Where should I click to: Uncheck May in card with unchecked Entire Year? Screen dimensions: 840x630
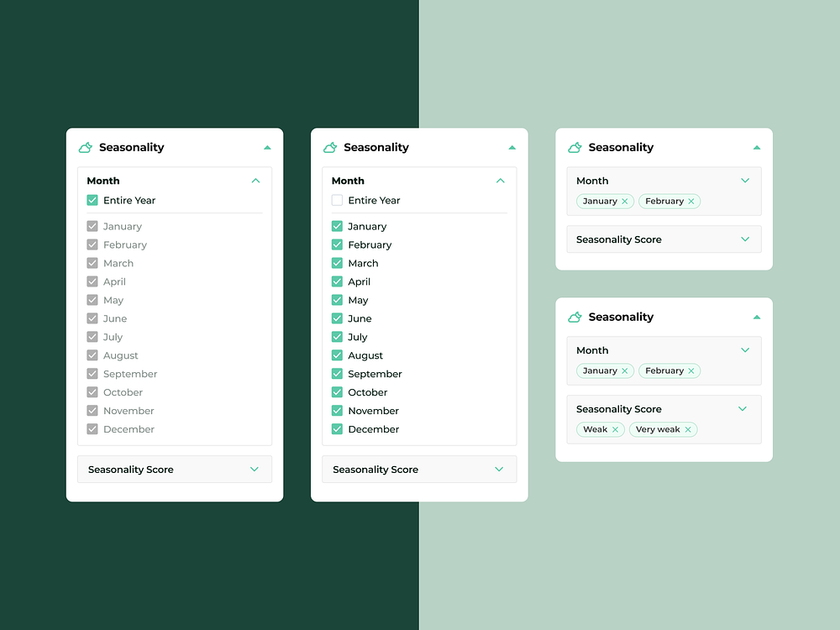click(337, 300)
